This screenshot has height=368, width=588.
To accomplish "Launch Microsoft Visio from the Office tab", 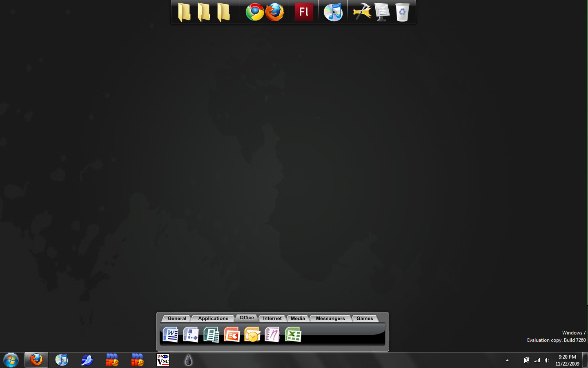I will click(x=191, y=334).
